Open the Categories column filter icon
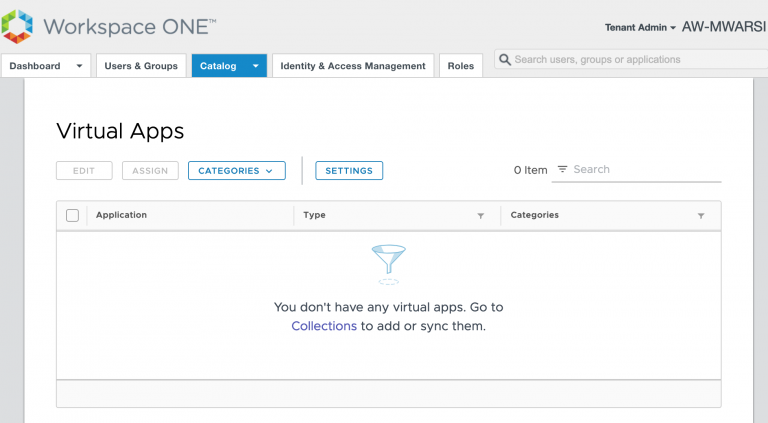Screen dimensions: 768x423 click(701, 216)
